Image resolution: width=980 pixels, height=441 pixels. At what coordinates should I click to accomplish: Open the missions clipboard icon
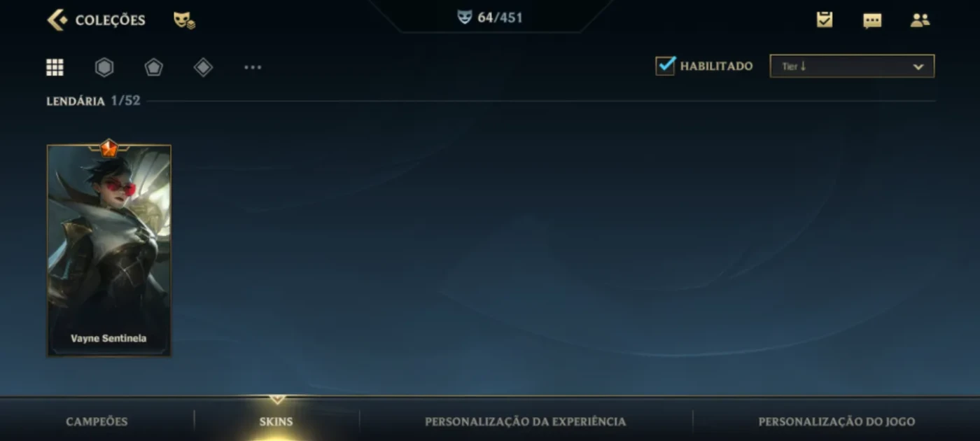pyautogui.click(x=825, y=20)
